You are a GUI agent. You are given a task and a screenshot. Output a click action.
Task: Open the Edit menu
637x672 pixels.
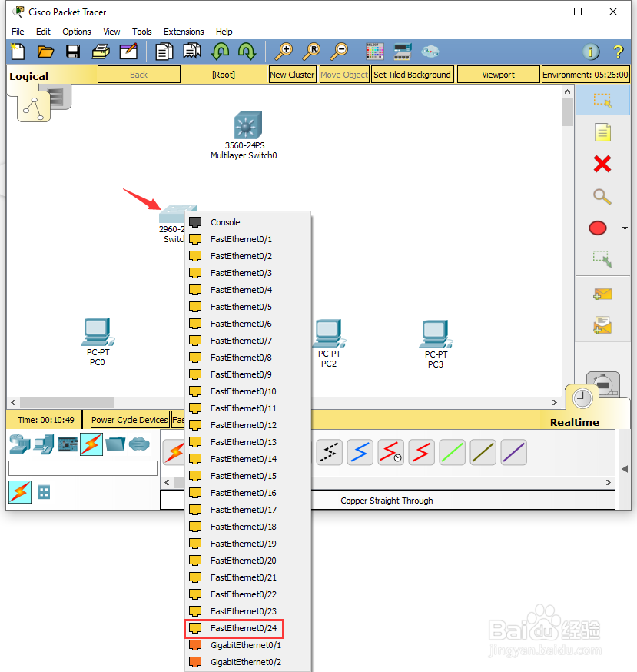(43, 32)
